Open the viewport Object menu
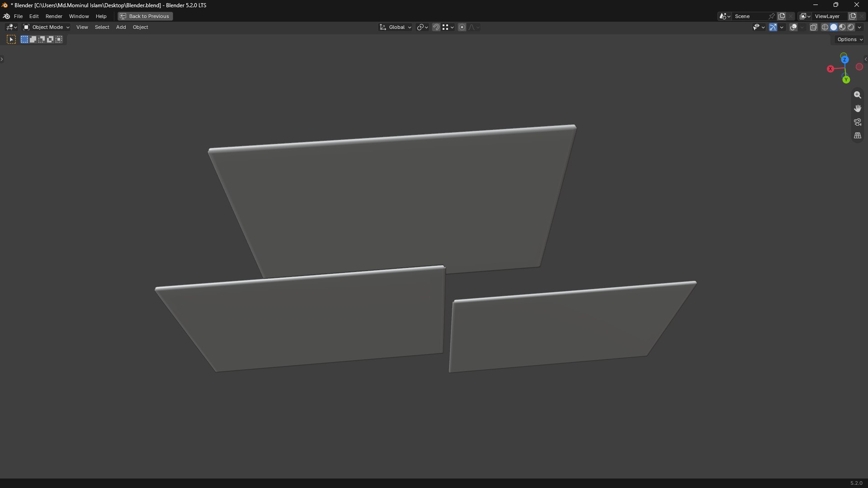 coord(140,27)
